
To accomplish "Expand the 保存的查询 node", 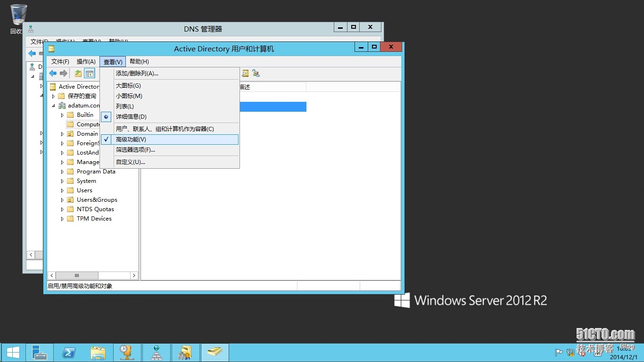I will (x=53, y=96).
